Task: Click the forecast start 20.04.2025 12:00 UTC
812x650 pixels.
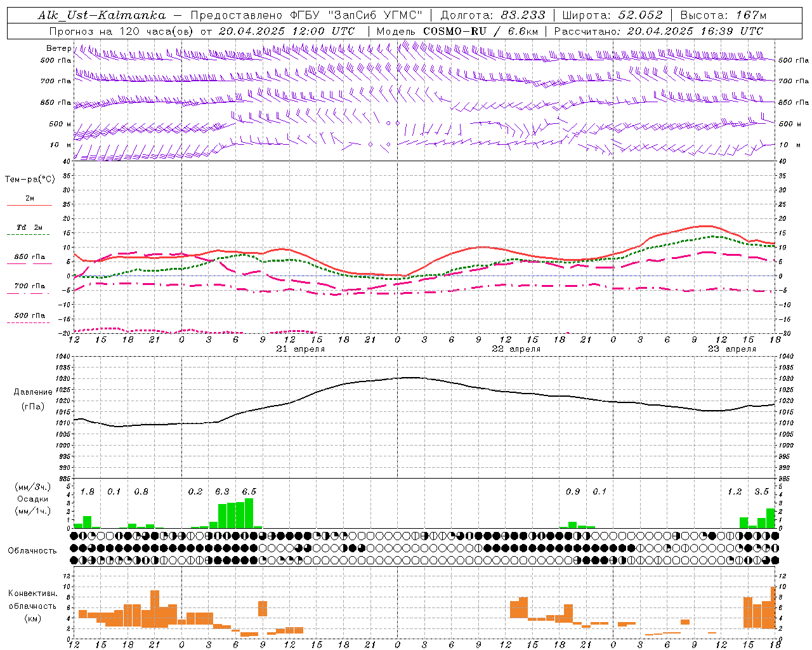Action: pyautogui.click(x=287, y=30)
